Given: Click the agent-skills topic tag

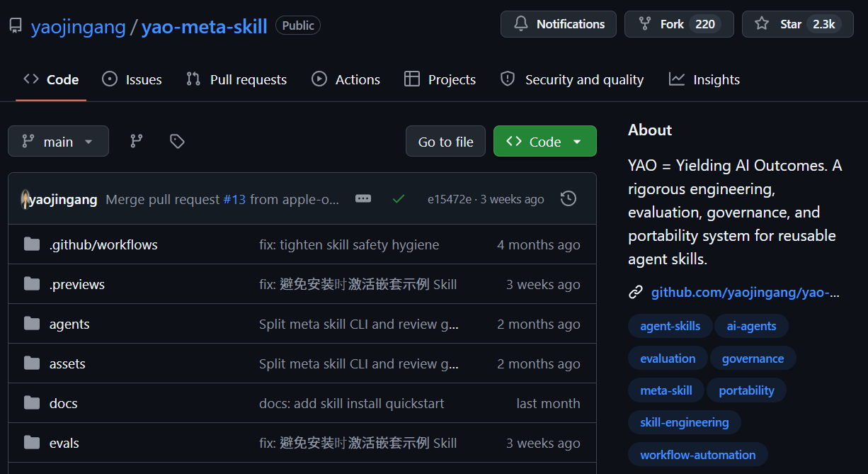Looking at the screenshot, I should click(670, 326).
